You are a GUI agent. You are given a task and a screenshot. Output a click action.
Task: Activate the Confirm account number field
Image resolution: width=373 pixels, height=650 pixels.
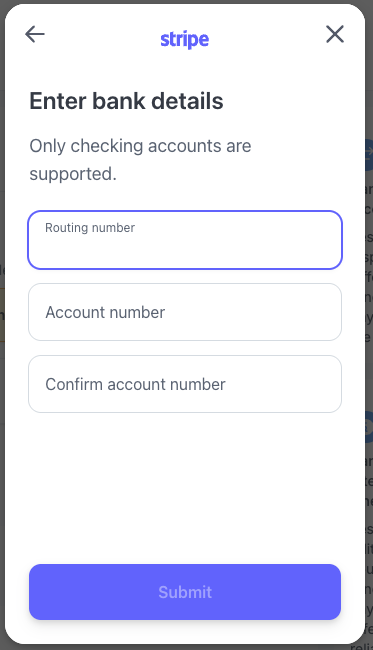click(185, 384)
